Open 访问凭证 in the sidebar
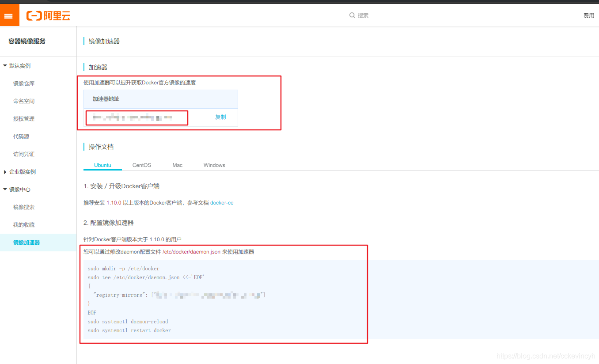Viewport: 599px width, 364px height. tap(24, 154)
